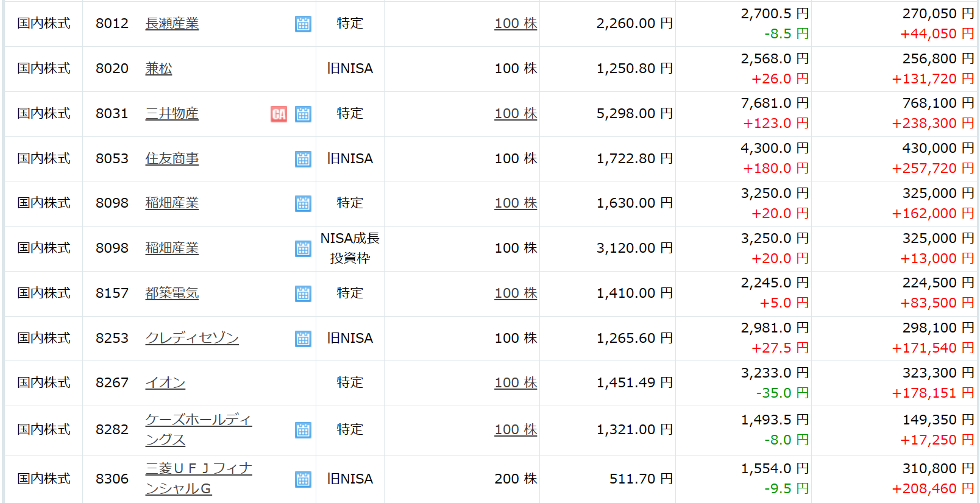This screenshot has height=503, width=980.
Task: Click 100 株 link for 三井物産
Action: pos(516,113)
